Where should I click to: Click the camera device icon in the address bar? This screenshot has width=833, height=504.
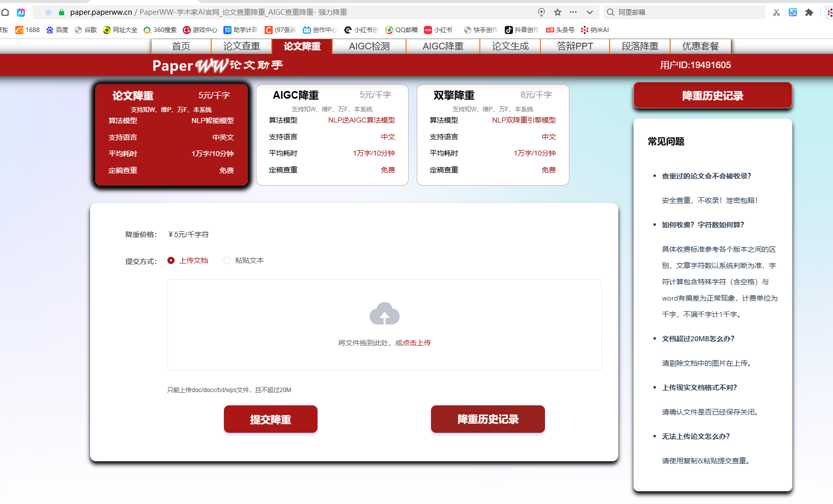pyautogui.click(x=541, y=12)
